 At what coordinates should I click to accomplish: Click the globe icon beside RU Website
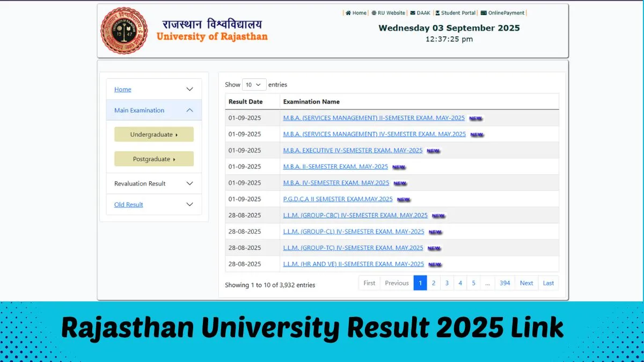[x=374, y=13]
